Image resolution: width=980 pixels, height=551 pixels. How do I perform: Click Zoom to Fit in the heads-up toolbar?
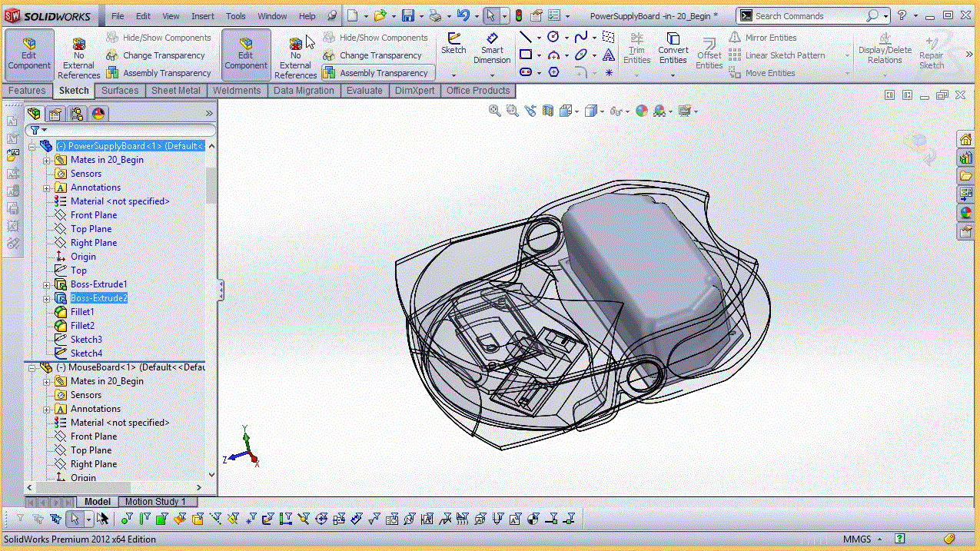coord(494,110)
